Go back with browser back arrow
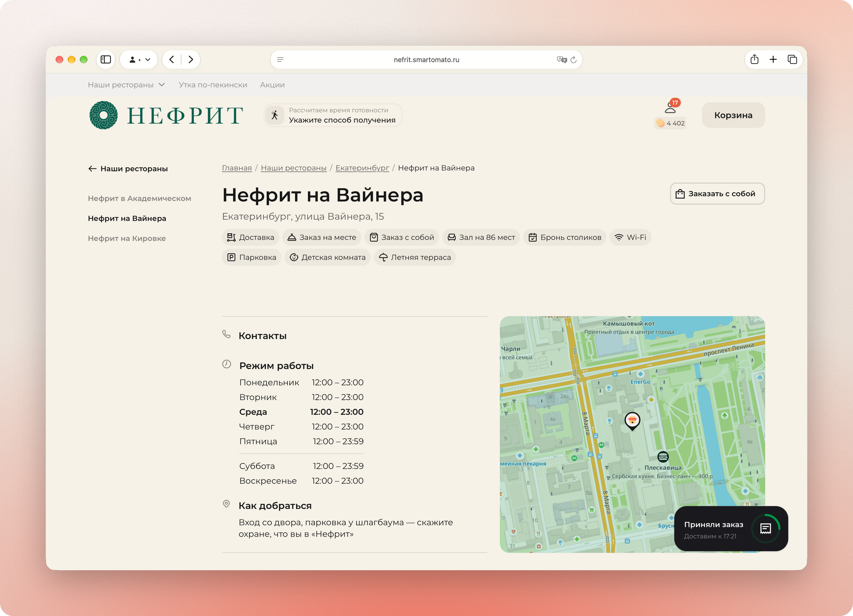Viewport: 853px width, 616px height. 171,60
